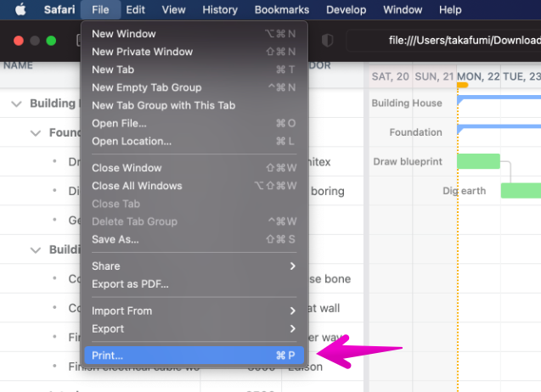Select the Draw blueprint Gantt bar
This screenshot has height=392, width=541.
[x=478, y=161]
